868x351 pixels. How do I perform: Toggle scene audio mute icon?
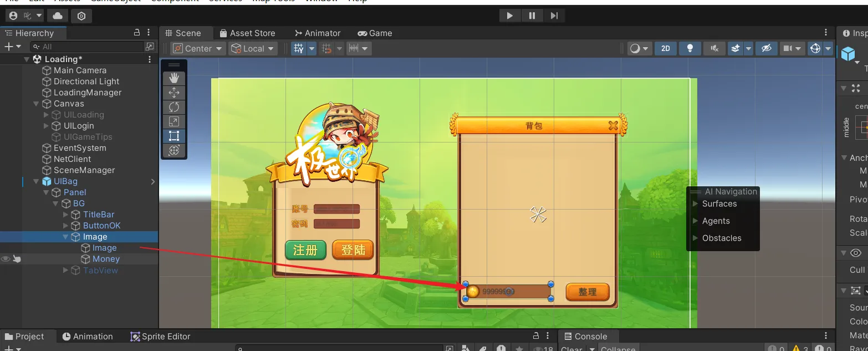coord(714,49)
